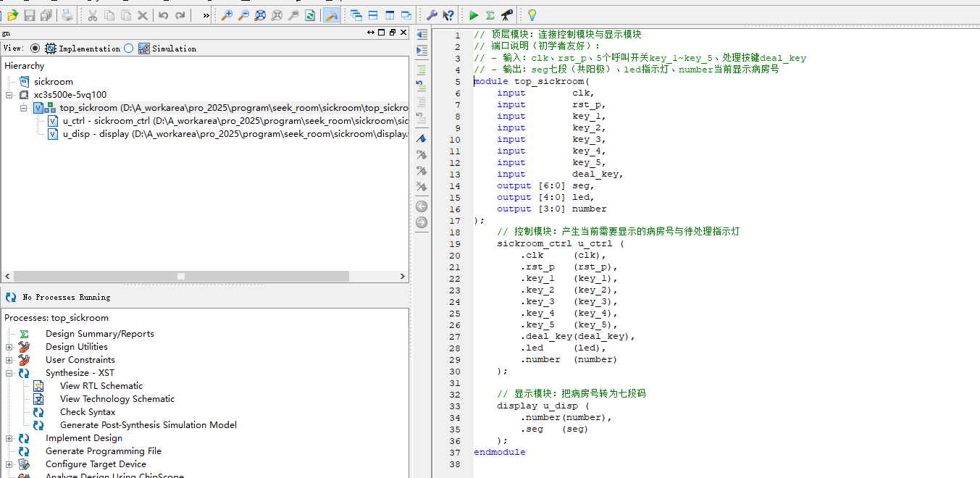This screenshot has width=980, height=478.
Task: Tile windows horizontally
Action: [373, 14]
